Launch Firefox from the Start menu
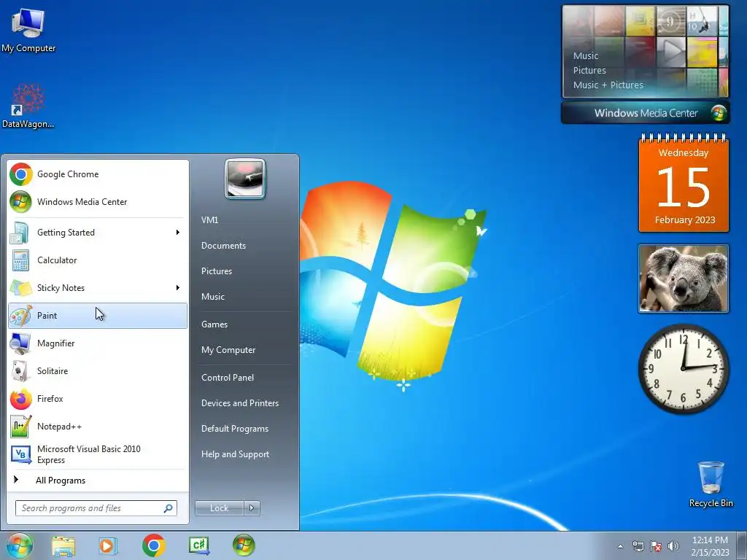 [98, 399]
